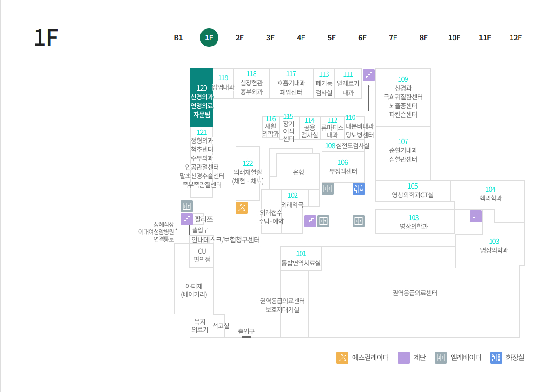
Task: Click the elevator icon directly below 은행
Action: [328, 189]
